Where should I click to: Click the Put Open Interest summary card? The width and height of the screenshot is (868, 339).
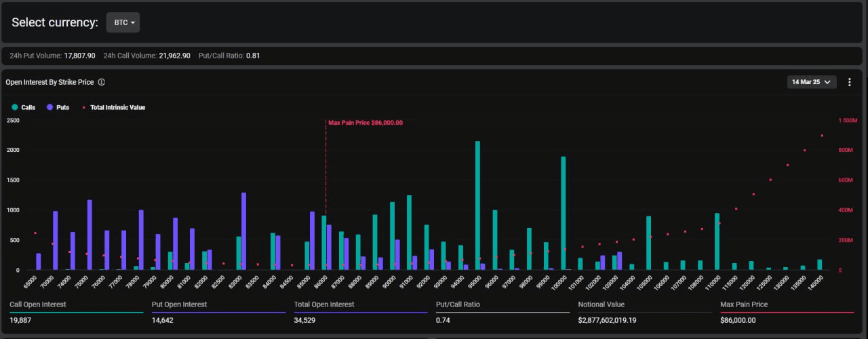[217, 312]
